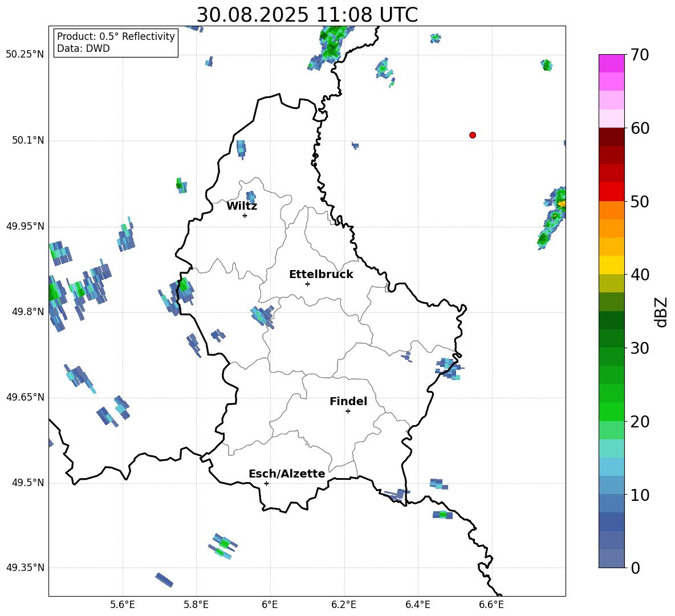Click the 6.2°E longitude tick label

(344, 605)
